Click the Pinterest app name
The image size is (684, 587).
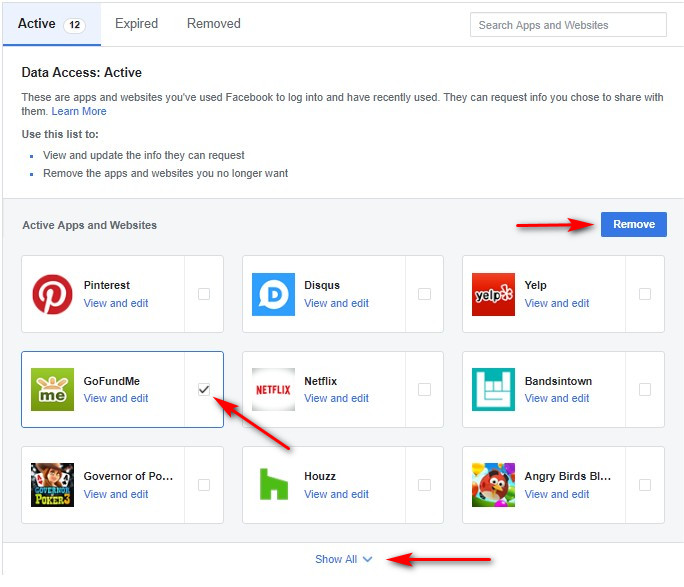[107, 285]
